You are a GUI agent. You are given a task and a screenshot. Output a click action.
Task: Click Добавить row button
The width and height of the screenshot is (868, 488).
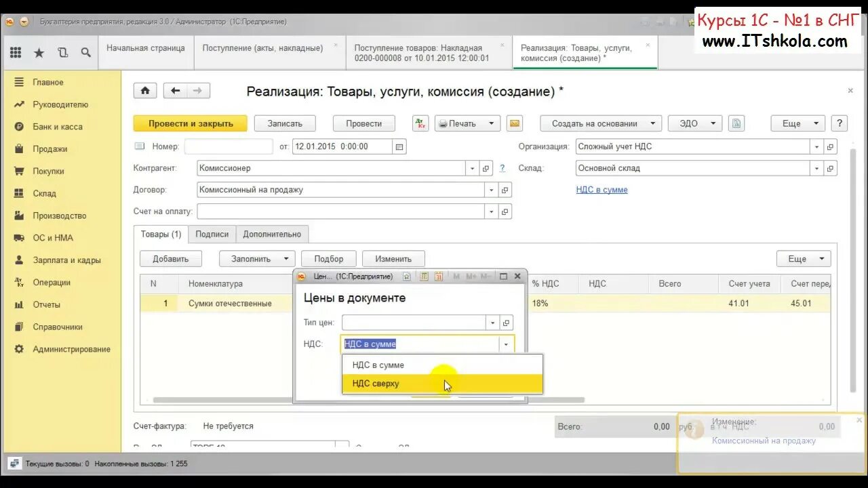point(170,259)
